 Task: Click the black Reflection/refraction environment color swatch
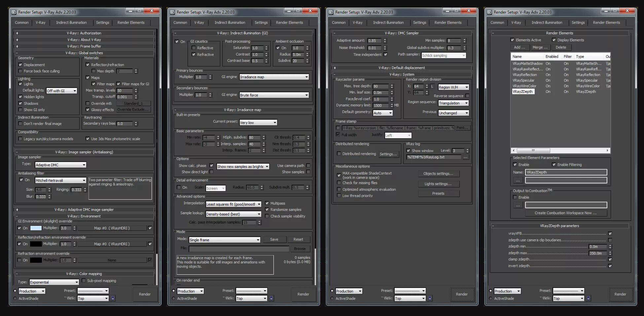click(36, 244)
